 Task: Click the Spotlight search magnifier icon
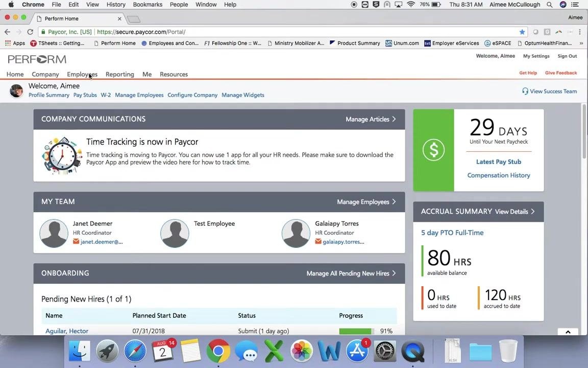[x=549, y=5]
